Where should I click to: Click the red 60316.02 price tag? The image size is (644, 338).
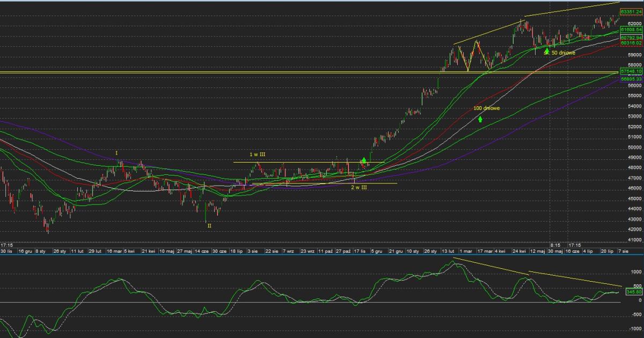[x=631, y=43]
